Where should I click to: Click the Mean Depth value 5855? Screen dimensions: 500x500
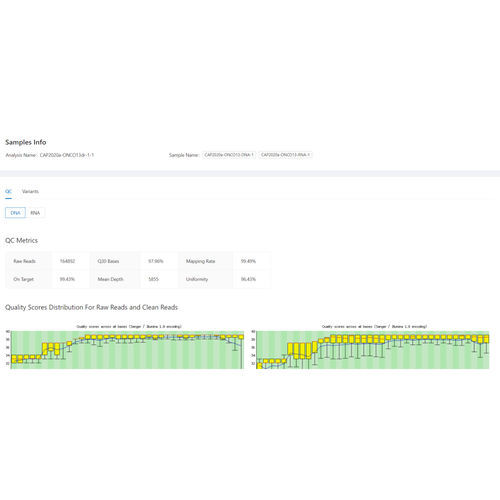point(153,279)
